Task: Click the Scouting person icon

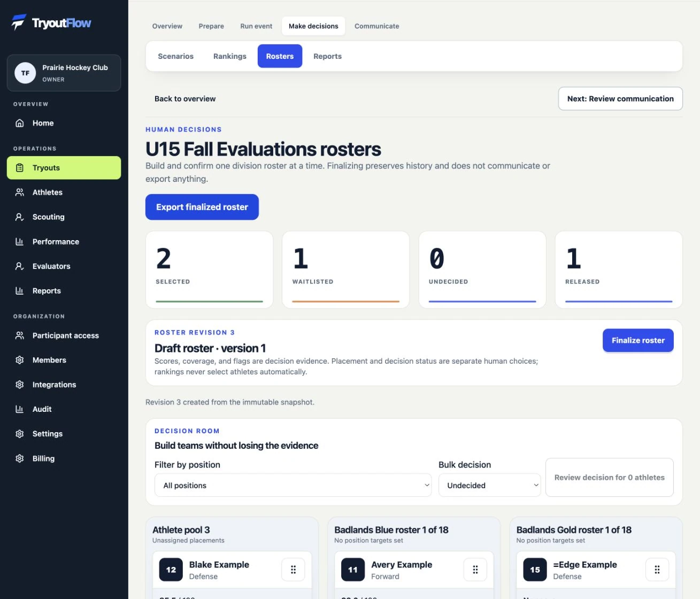Action: 20,217
